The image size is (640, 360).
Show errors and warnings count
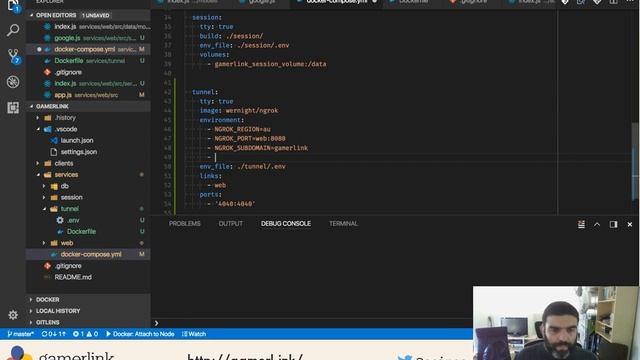(85, 334)
